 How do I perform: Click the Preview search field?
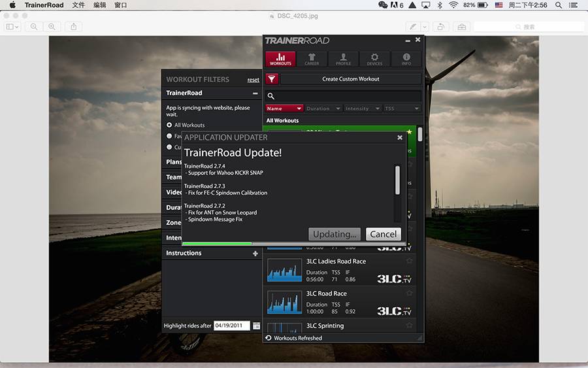[529, 27]
